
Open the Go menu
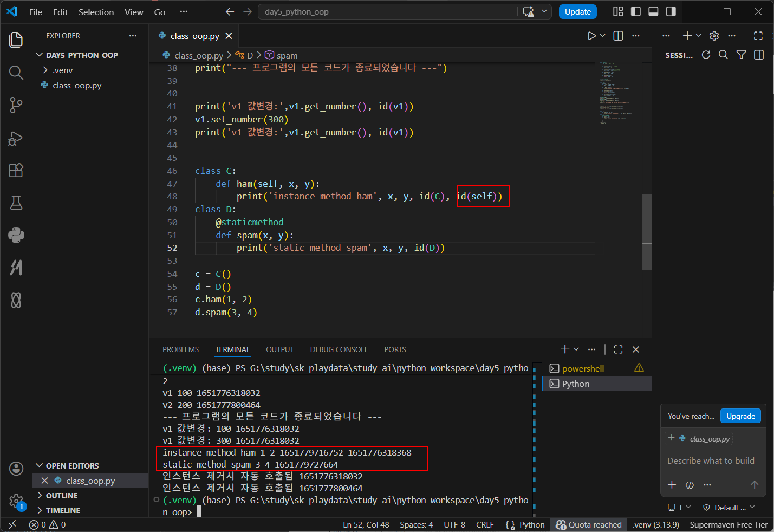[160, 12]
